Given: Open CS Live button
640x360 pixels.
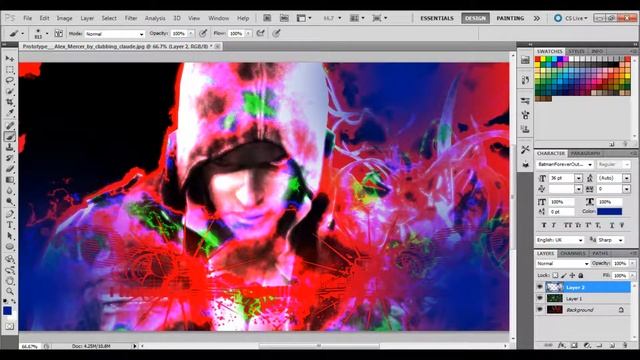Looking at the screenshot, I should (x=571, y=18).
